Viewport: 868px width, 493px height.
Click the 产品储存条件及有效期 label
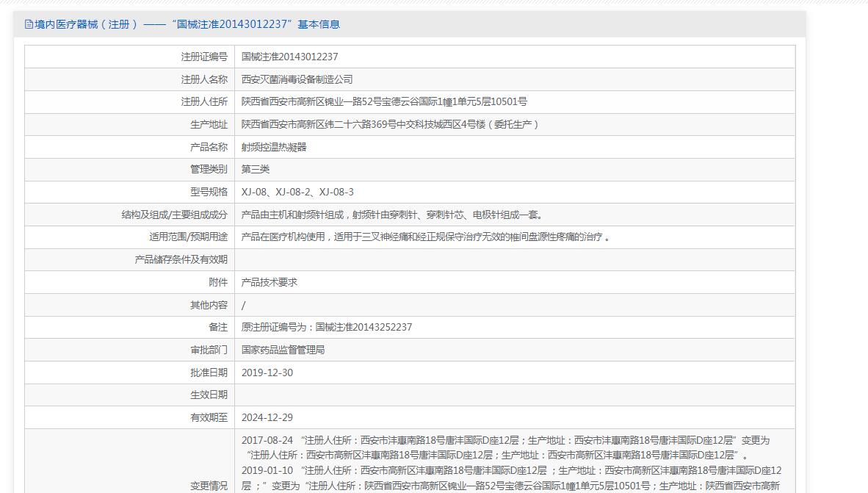(x=181, y=260)
